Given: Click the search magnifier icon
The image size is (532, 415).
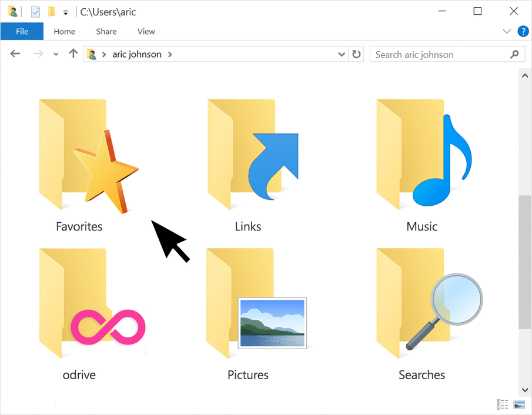Looking at the screenshot, I should coord(514,54).
